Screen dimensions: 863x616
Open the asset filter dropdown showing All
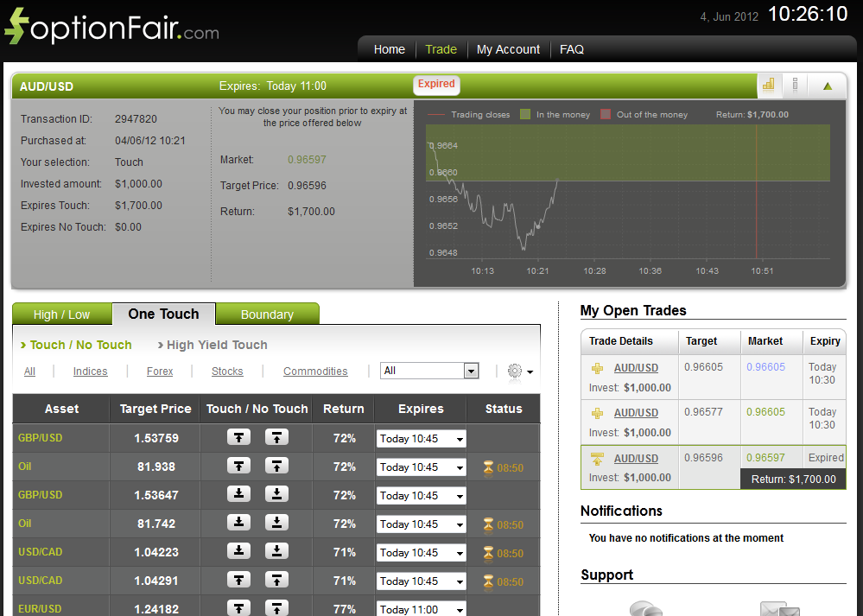coord(429,371)
